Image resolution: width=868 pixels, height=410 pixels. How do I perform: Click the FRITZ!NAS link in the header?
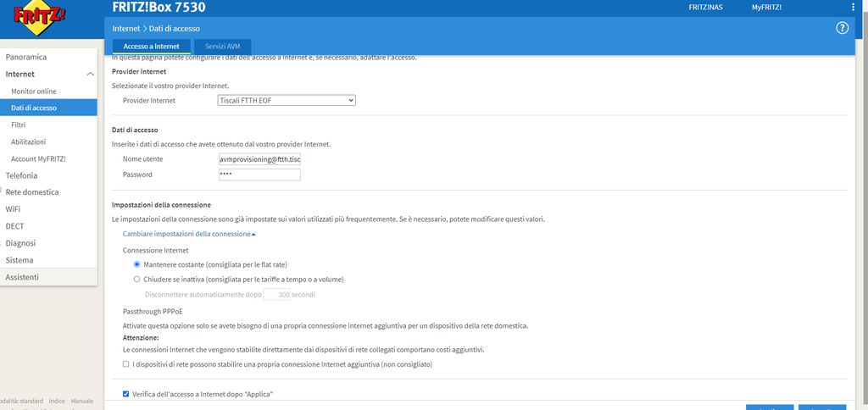706,7
